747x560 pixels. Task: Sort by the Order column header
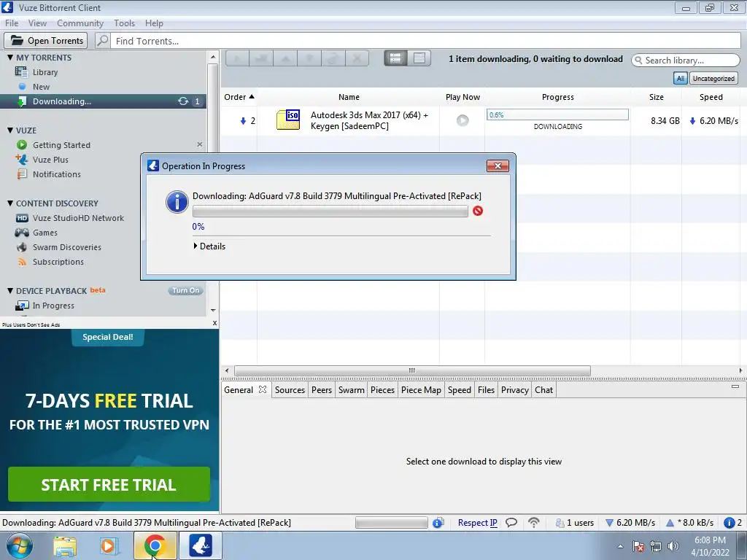[239, 97]
